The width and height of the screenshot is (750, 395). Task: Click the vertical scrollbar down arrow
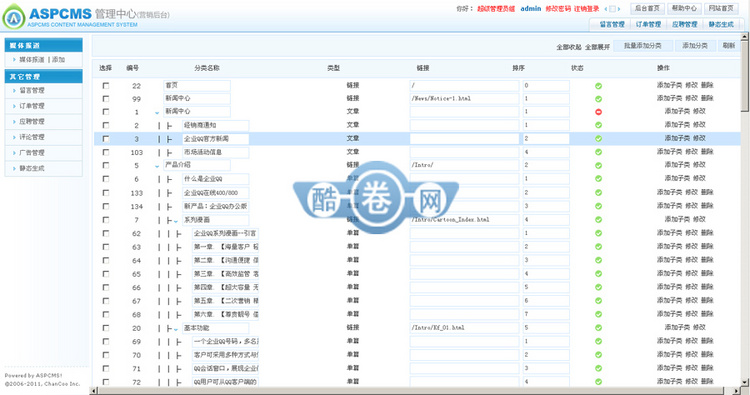coord(745,382)
